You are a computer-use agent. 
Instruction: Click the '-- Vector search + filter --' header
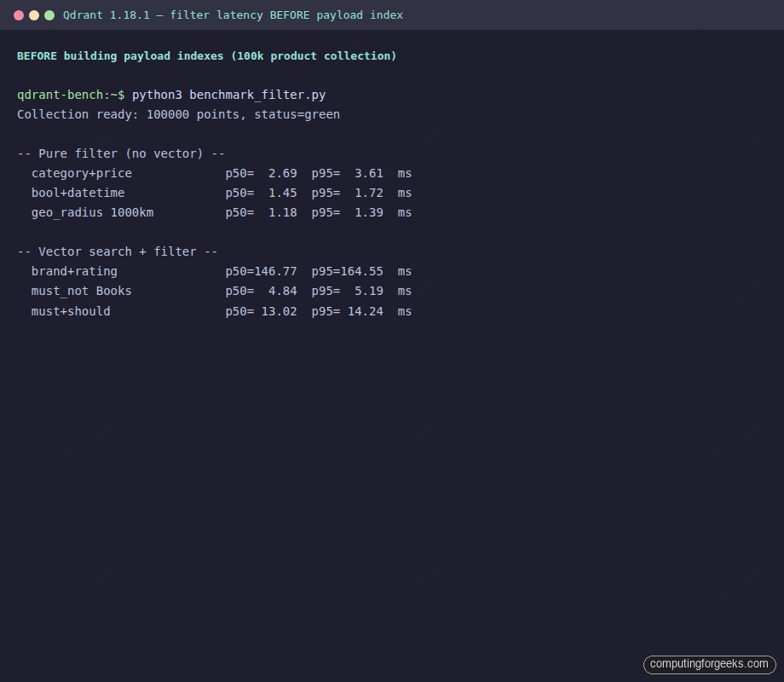[118, 251]
